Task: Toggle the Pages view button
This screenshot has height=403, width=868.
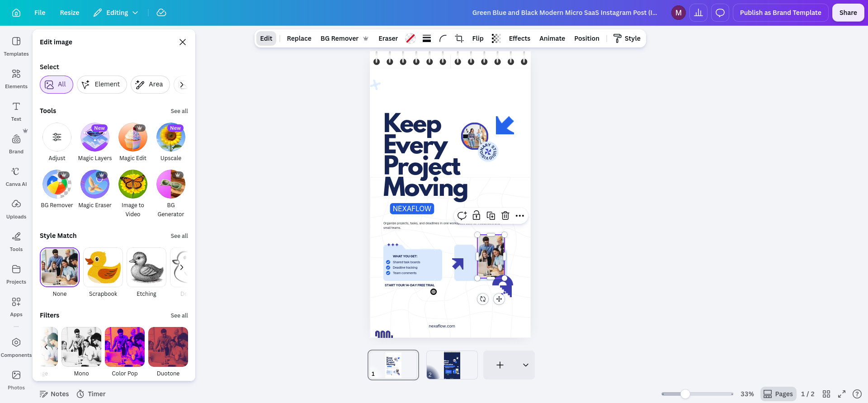Action: (x=778, y=394)
